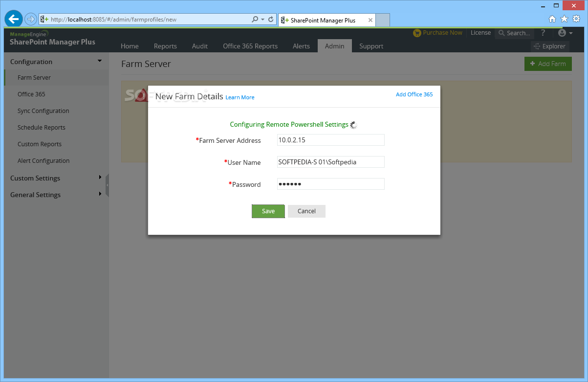Click the User Name field
Image resolution: width=588 pixels, height=382 pixels.
[330, 162]
